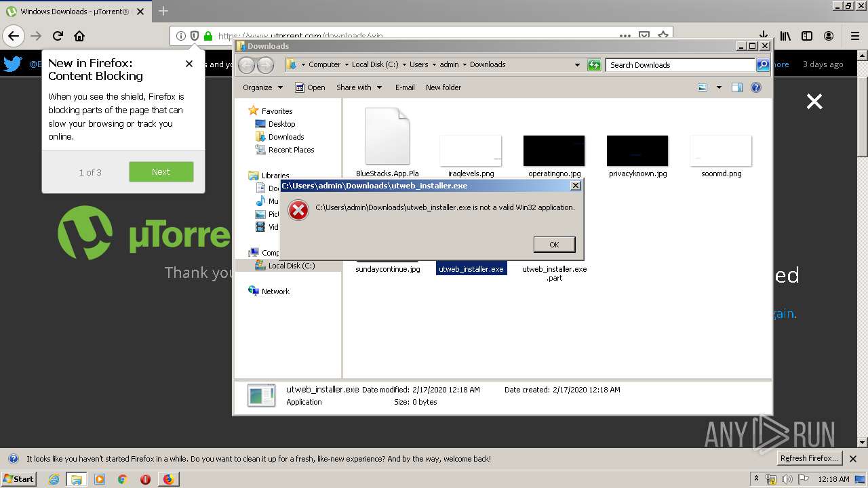
Task: Open the Firefox account icon
Action: [x=829, y=36]
